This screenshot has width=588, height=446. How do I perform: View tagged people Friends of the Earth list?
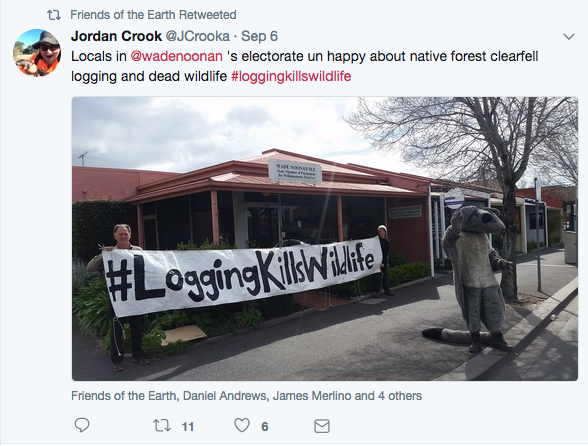click(x=123, y=396)
